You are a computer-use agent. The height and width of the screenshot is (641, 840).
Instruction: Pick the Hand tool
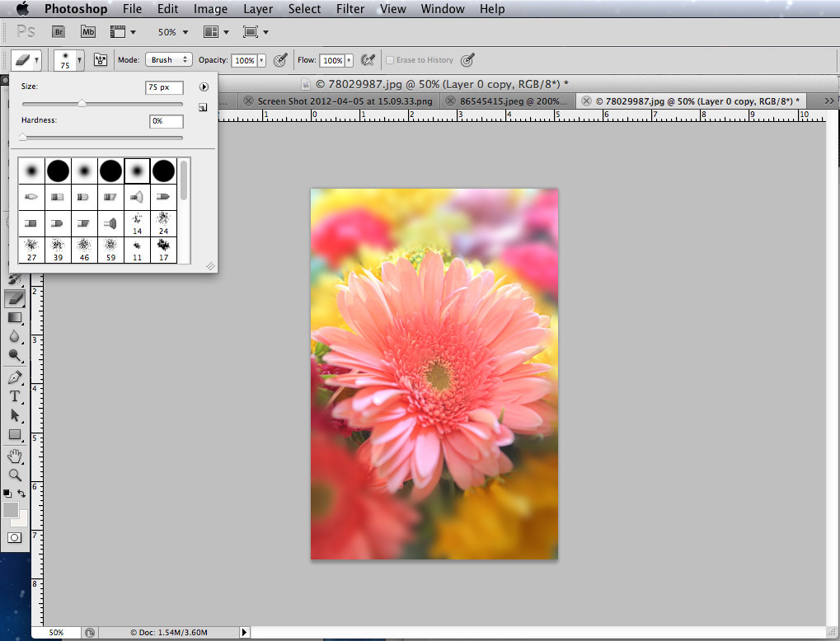click(x=15, y=456)
